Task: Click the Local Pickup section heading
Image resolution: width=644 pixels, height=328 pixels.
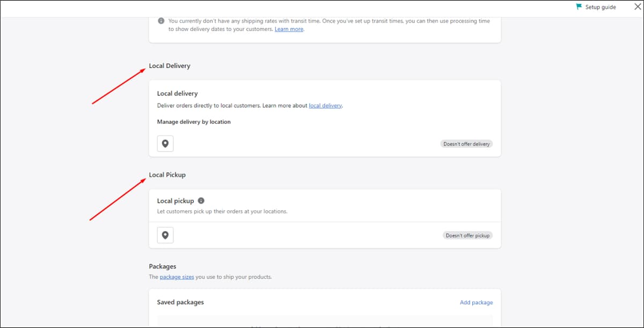Action: 167,175
